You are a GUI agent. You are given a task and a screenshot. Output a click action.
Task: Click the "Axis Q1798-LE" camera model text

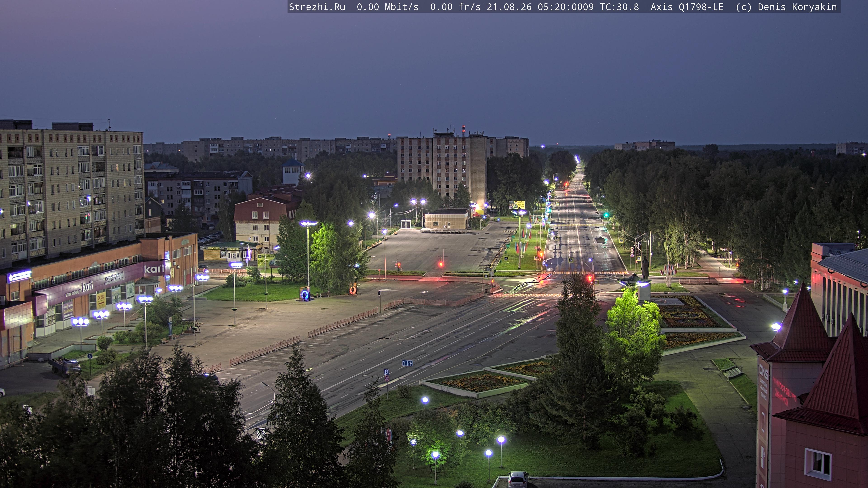687,7
